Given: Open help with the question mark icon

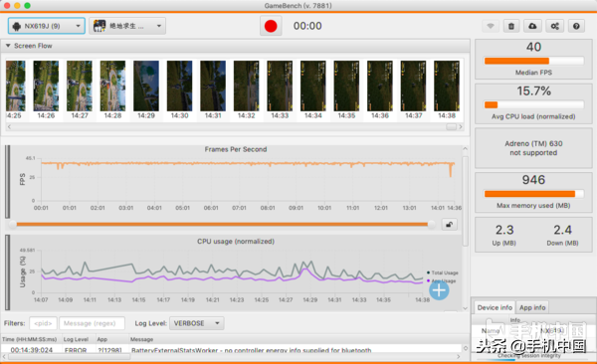Looking at the screenshot, I should pos(576,26).
